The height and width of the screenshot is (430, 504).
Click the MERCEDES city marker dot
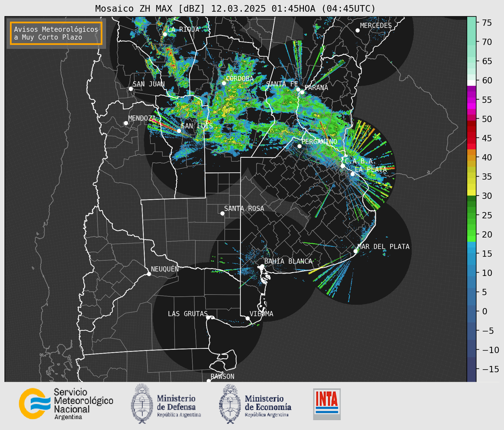358,31
